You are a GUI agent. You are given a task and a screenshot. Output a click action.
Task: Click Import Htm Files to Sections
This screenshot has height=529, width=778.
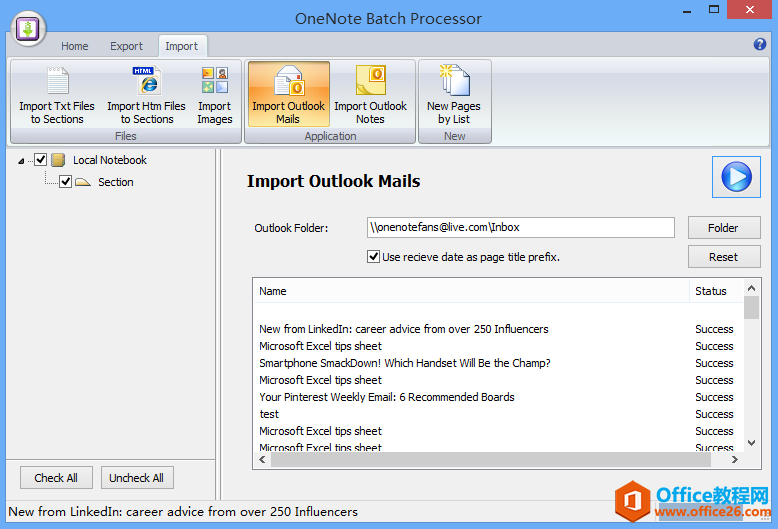pos(147,95)
